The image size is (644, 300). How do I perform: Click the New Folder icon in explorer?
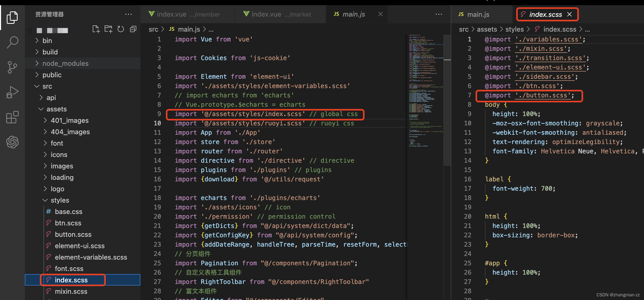click(x=108, y=29)
